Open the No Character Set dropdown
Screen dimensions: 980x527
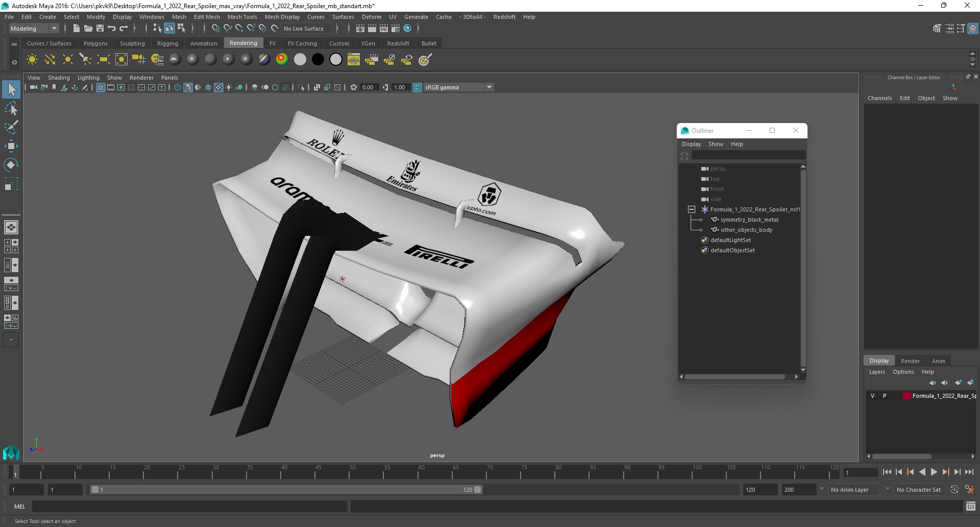(920, 490)
